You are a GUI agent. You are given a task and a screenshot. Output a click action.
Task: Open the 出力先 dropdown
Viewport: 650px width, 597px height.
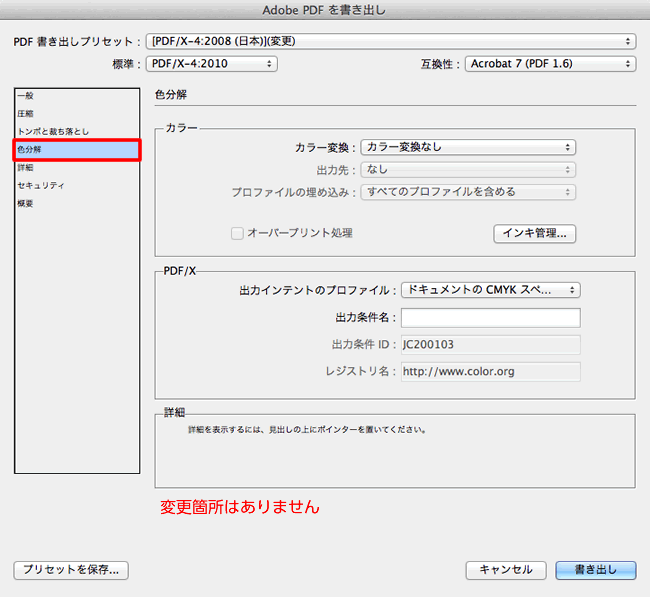pos(468,170)
